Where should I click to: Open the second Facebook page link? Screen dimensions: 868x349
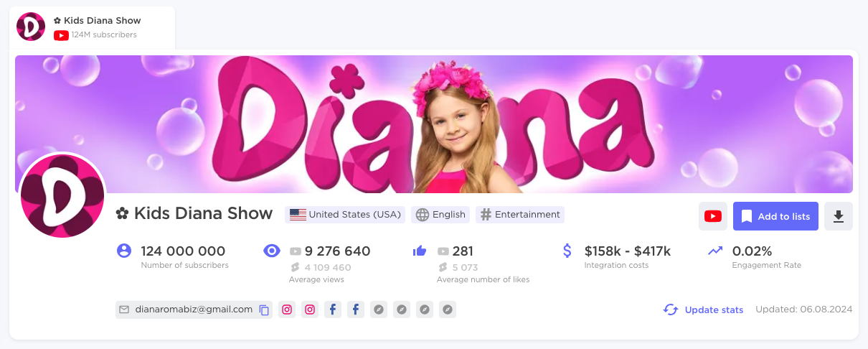356,310
